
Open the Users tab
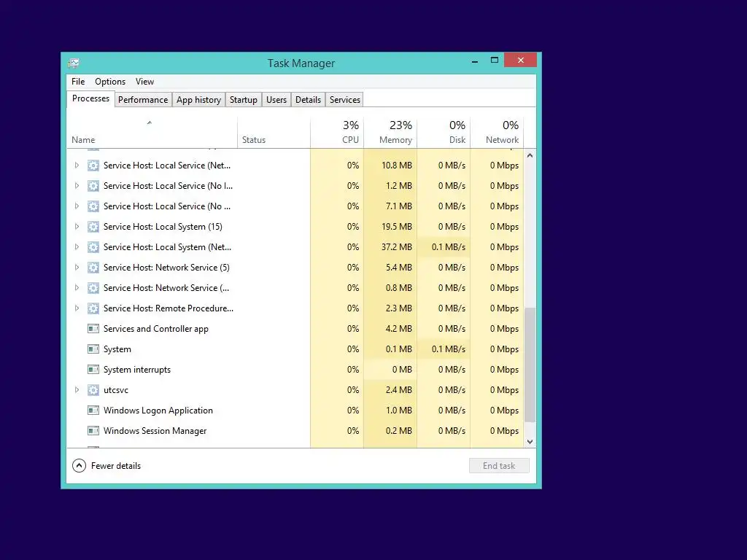[x=276, y=99]
